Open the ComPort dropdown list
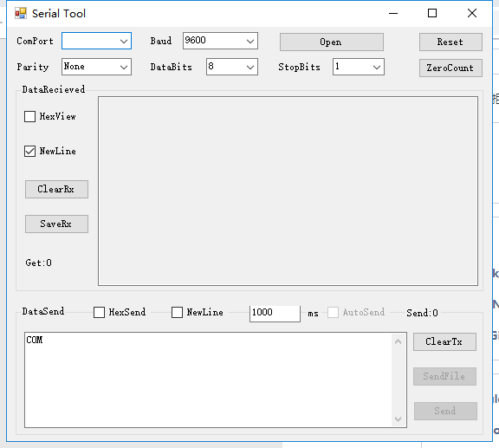Viewport: 499px width, 448px height. [x=96, y=41]
